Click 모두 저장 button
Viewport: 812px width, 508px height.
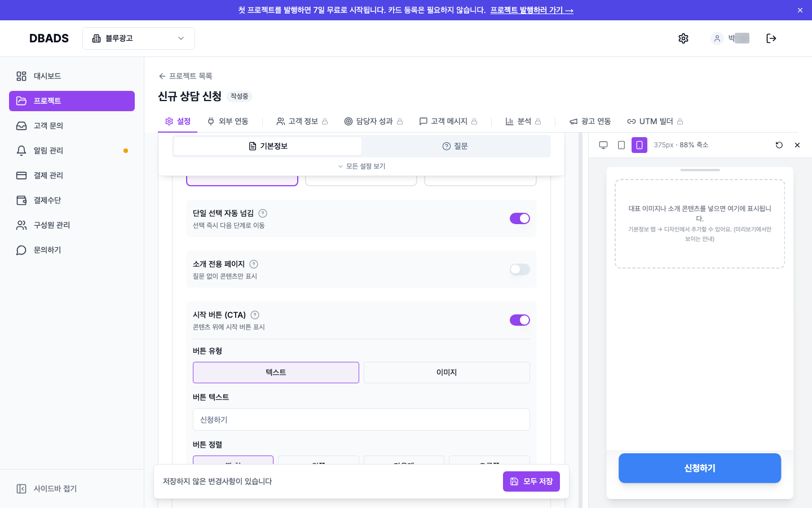531,481
